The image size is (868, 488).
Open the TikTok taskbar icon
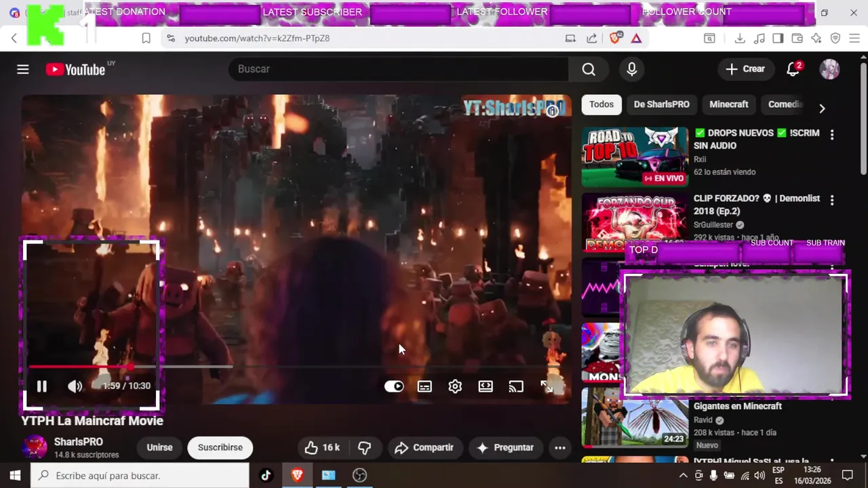point(266,476)
